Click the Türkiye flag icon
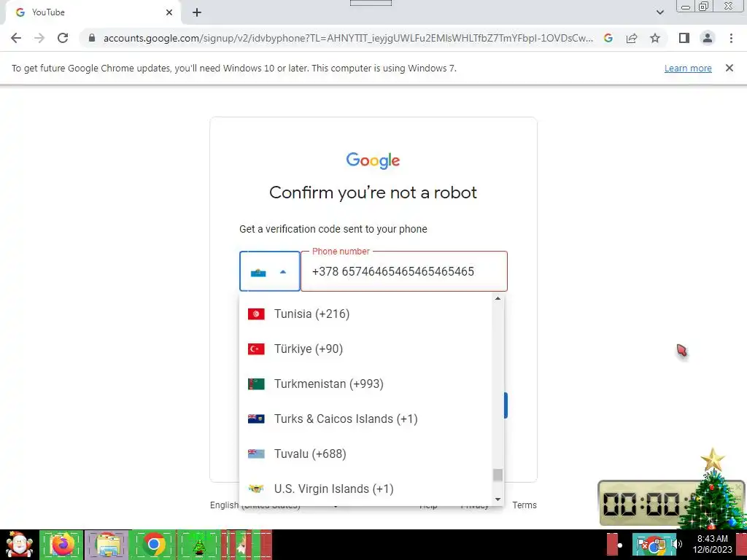Viewport: 747px width, 560px height. (256, 349)
